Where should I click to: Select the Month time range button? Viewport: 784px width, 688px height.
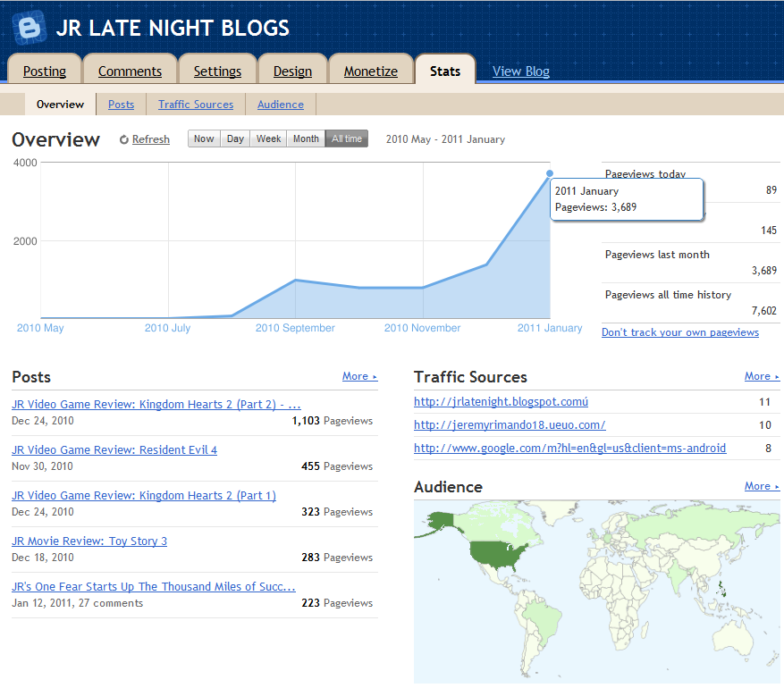pyautogui.click(x=305, y=138)
